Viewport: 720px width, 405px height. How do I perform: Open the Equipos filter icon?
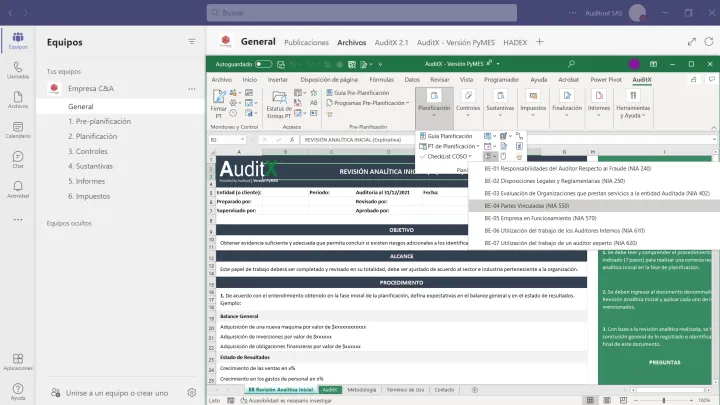tap(191, 42)
